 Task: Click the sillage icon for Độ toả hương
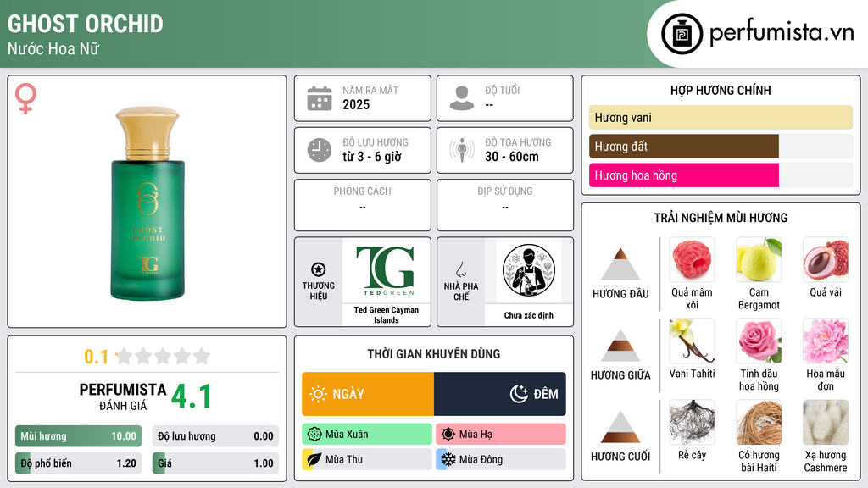coord(462,150)
